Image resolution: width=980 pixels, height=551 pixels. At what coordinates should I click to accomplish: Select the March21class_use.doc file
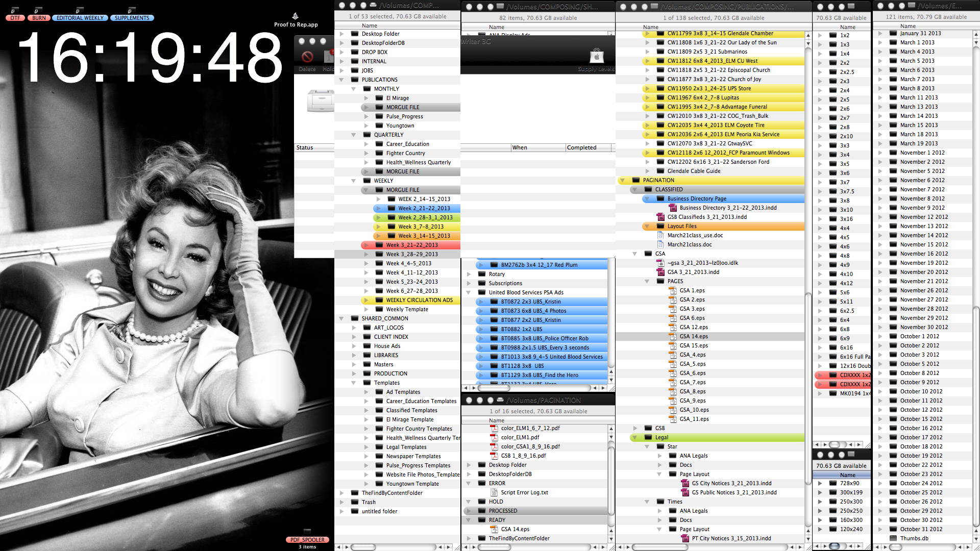695,236
